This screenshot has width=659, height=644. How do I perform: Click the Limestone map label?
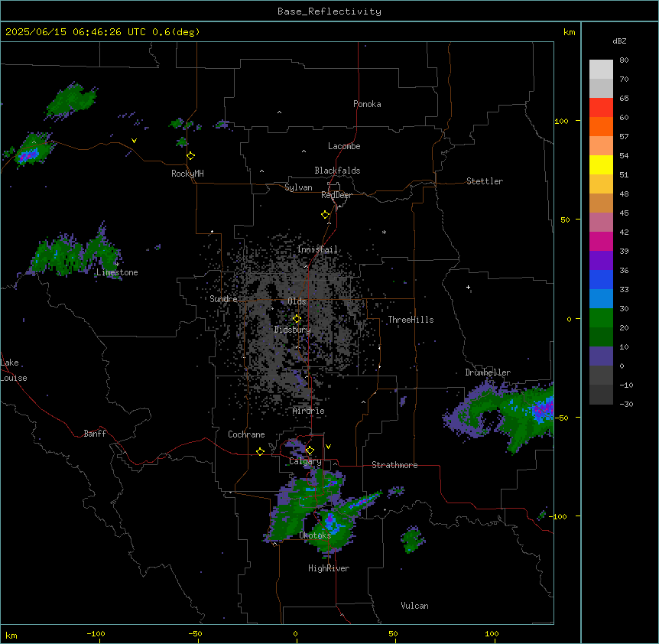coord(117,272)
